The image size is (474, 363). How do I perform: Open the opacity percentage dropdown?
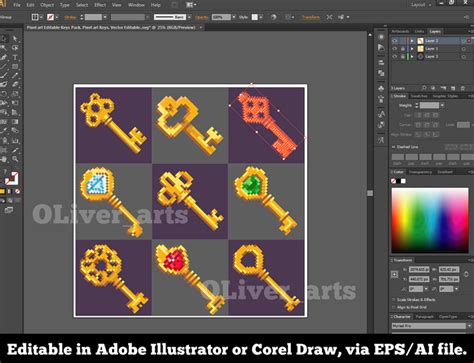pyautogui.click(x=234, y=17)
